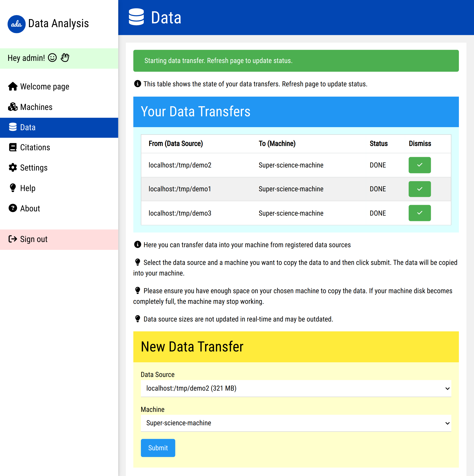Viewport: 474px width, 476px height.
Task: Open the Data Source dropdown
Action: pos(296,388)
